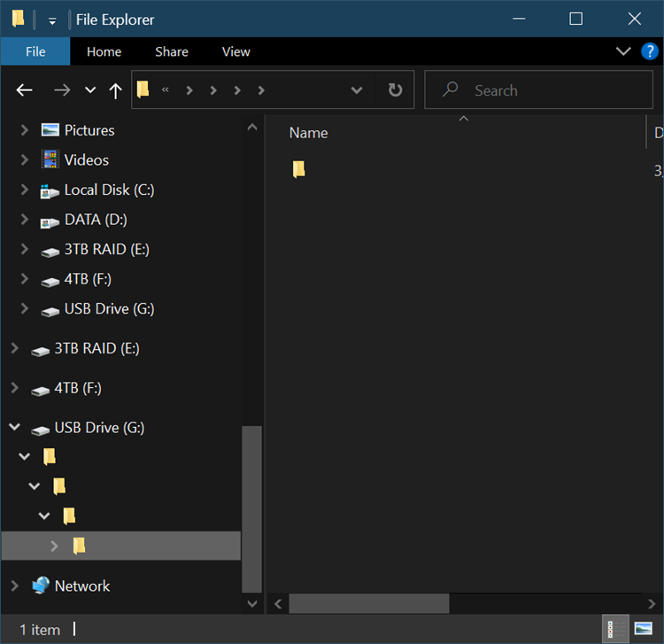
Task: Open the address bar history dropdown
Action: coord(357,89)
